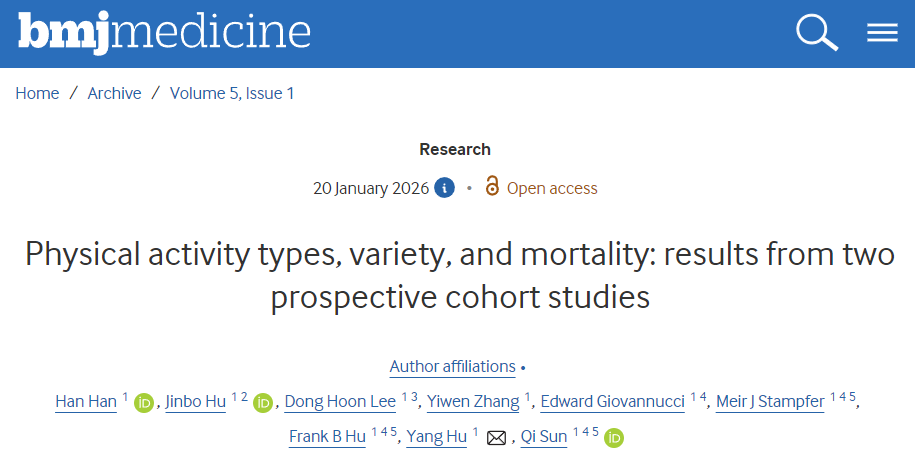The image size is (915, 466).
Task: Click the open access padlock icon
Action: [491, 187]
